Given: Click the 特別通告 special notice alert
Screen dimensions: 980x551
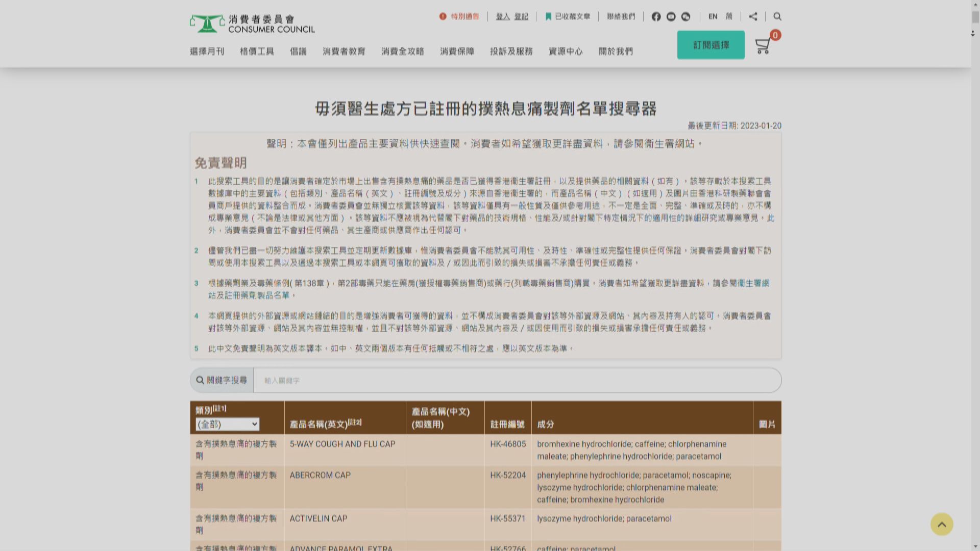Looking at the screenshot, I should [x=459, y=16].
